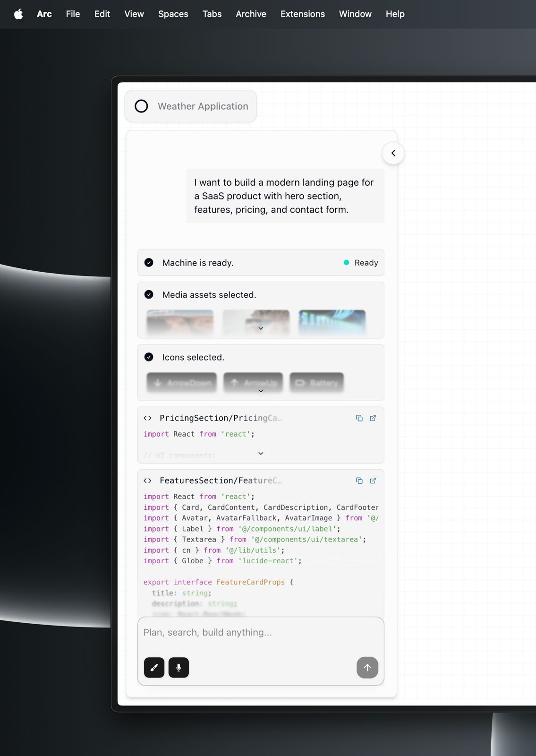The image size is (536, 756).
Task: Click the checkmark beside Media assets selected
Action: click(149, 294)
